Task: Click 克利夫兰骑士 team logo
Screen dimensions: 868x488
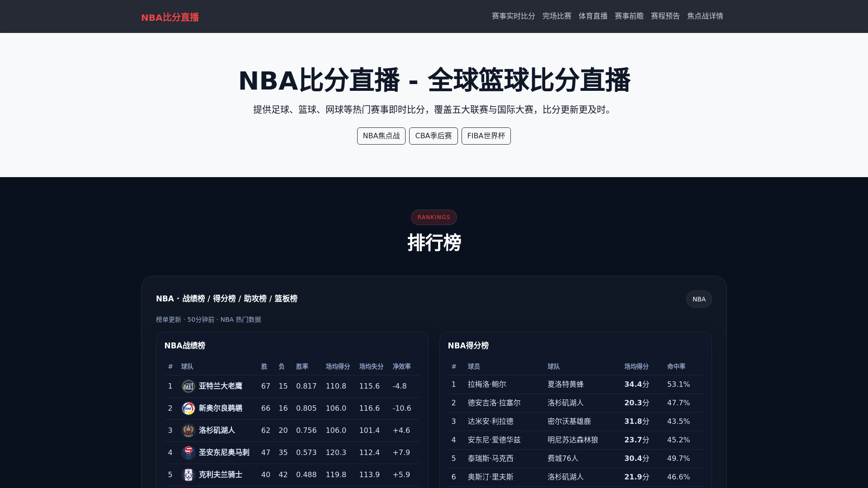Action: point(188,475)
